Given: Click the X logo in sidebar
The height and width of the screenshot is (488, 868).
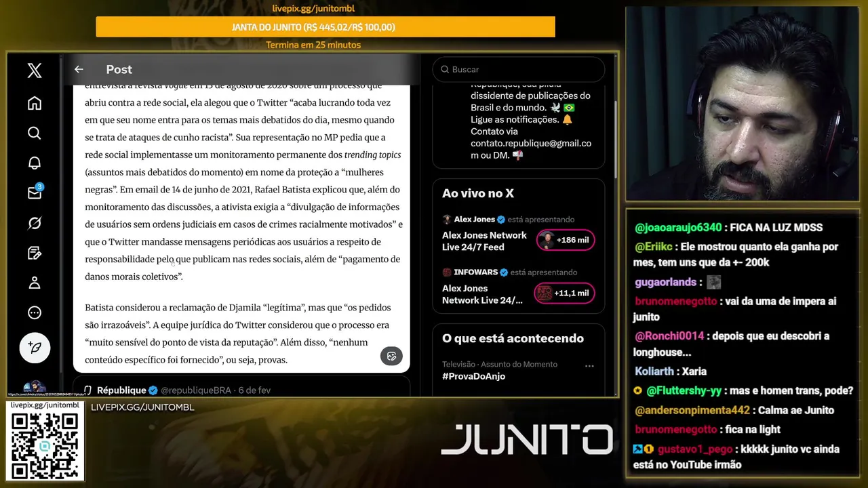Looking at the screenshot, I should [x=35, y=70].
